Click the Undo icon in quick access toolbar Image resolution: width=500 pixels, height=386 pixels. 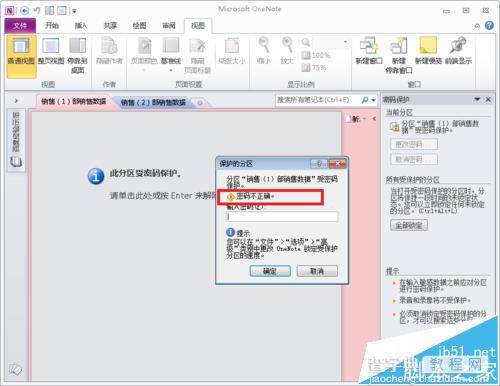(37, 11)
